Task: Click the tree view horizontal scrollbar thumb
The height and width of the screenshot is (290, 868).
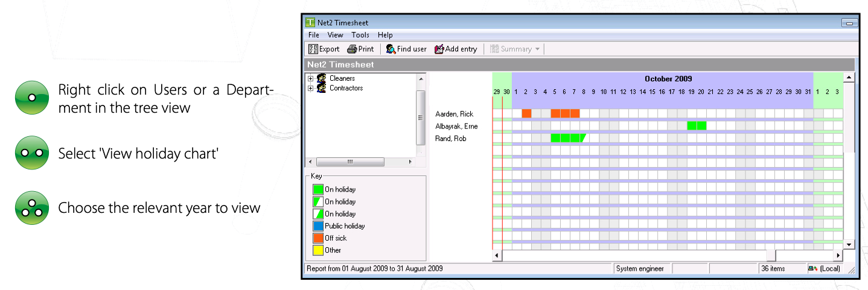Action: click(350, 162)
